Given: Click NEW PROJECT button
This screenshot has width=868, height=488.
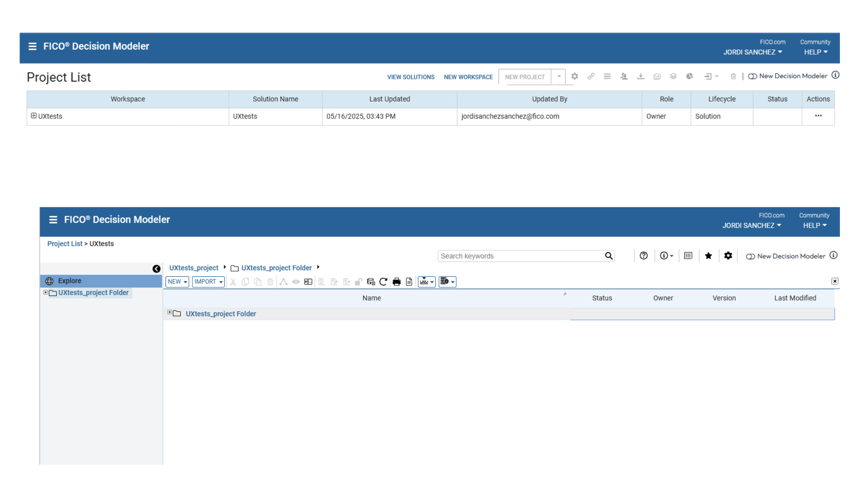Looking at the screenshot, I should coord(525,77).
